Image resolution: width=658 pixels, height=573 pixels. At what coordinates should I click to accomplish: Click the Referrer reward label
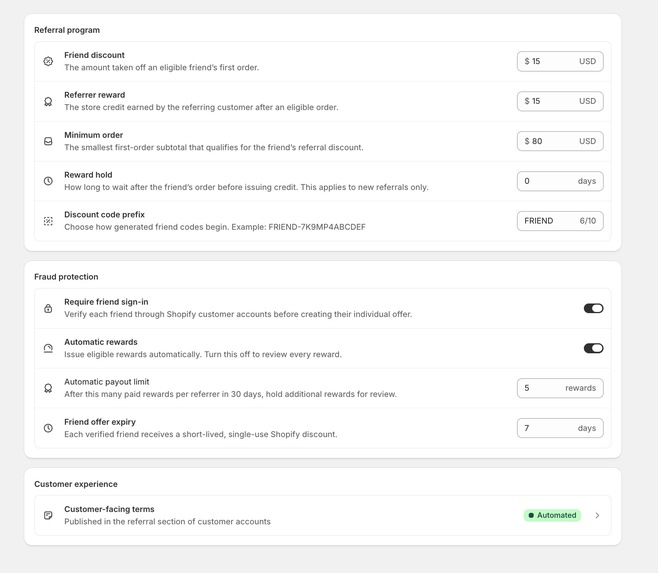click(x=94, y=95)
